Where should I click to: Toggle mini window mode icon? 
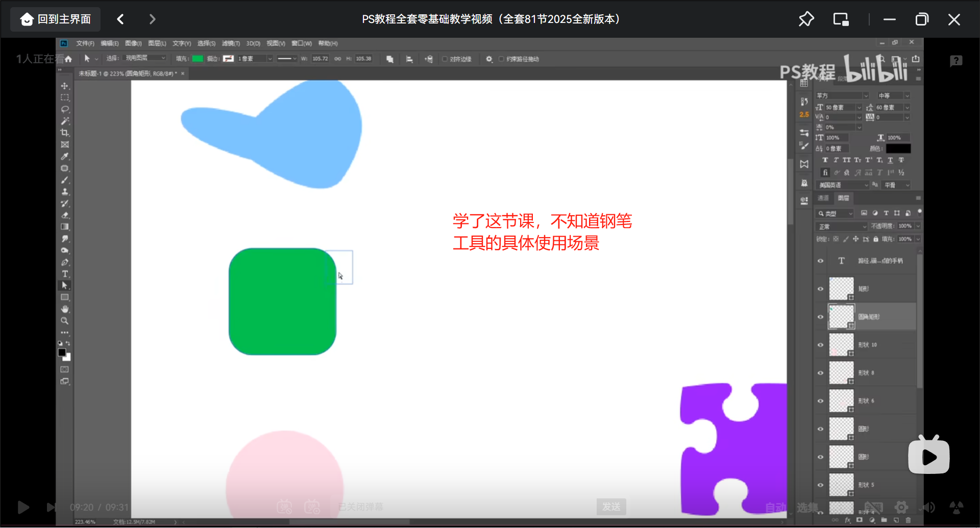click(x=841, y=19)
